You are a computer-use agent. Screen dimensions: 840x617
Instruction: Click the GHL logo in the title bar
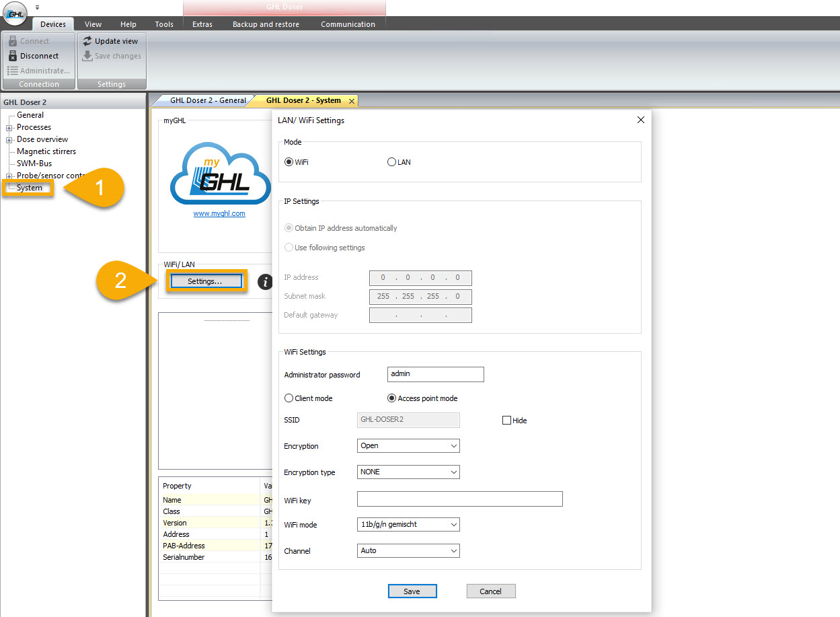(14, 13)
